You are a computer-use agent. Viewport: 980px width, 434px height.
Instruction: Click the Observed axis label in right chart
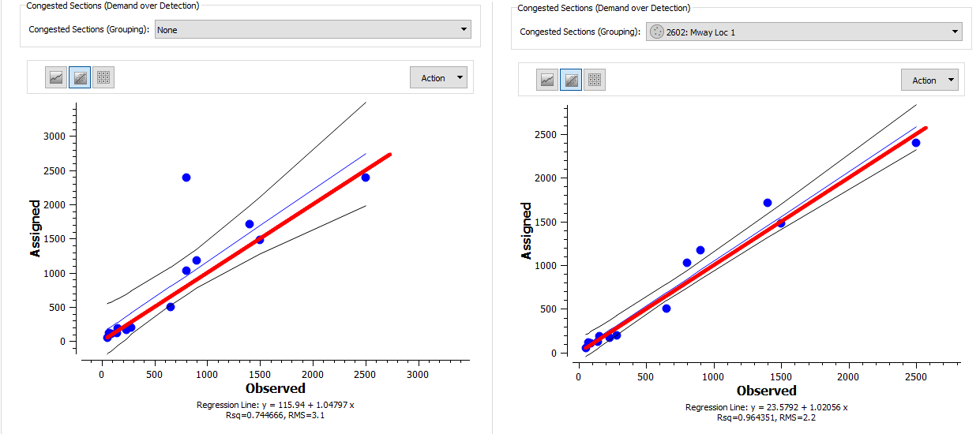(766, 391)
